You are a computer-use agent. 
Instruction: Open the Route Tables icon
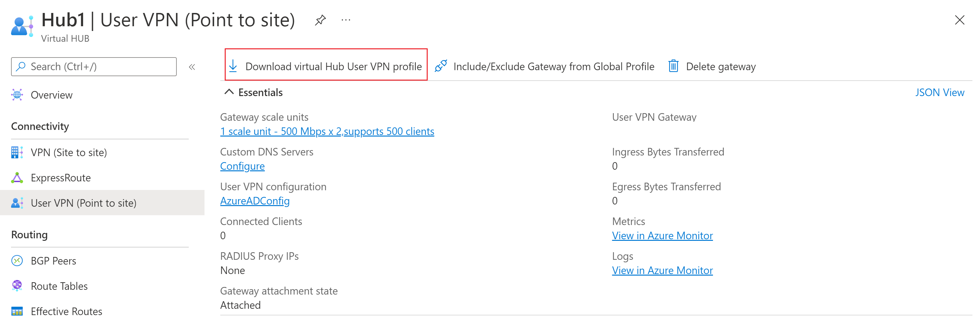17,286
